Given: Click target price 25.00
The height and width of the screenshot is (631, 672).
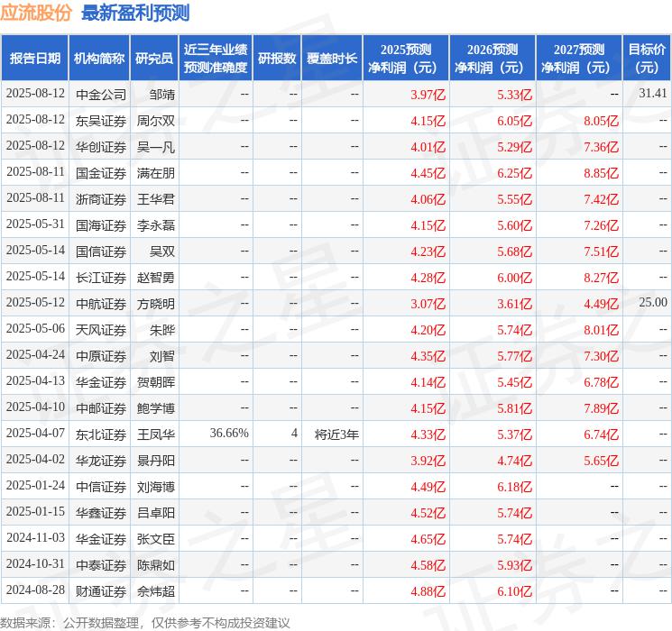Looking at the screenshot, I should pos(653,303).
